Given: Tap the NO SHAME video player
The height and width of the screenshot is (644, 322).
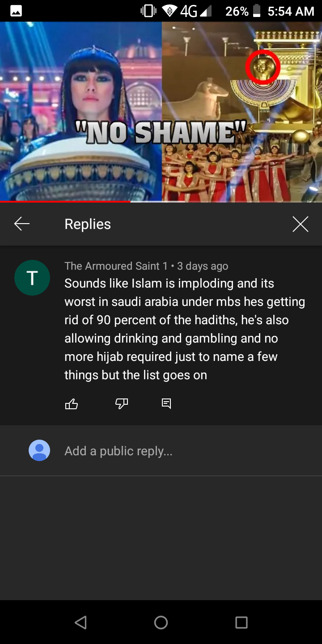Looking at the screenshot, I should coord(161,112).
